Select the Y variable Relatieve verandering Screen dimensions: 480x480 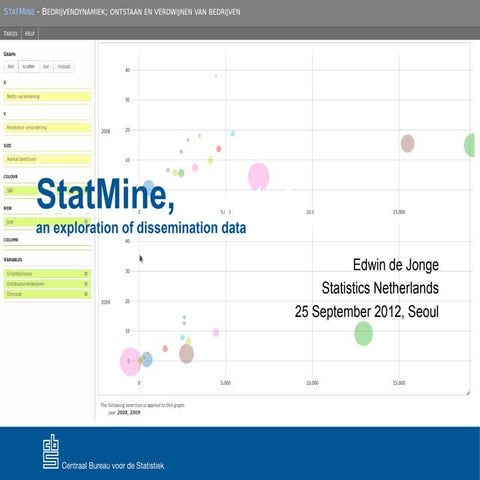tap(47, 128)
